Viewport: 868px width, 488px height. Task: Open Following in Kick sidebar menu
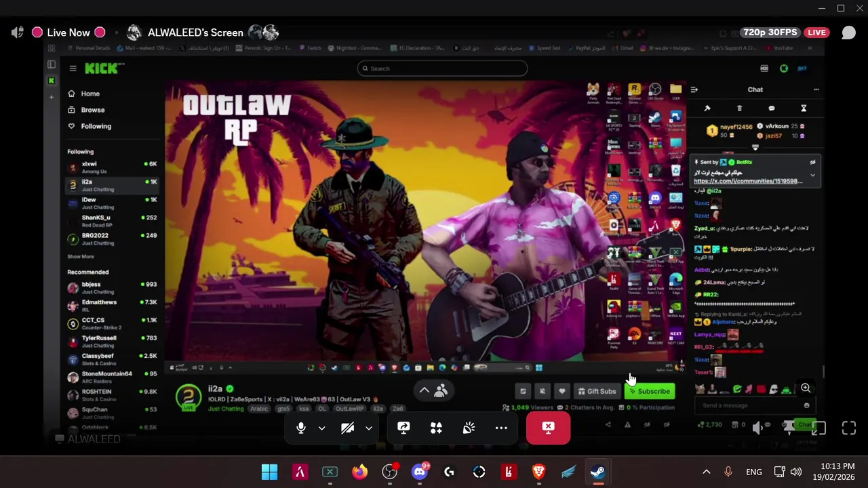click(89, 126)
